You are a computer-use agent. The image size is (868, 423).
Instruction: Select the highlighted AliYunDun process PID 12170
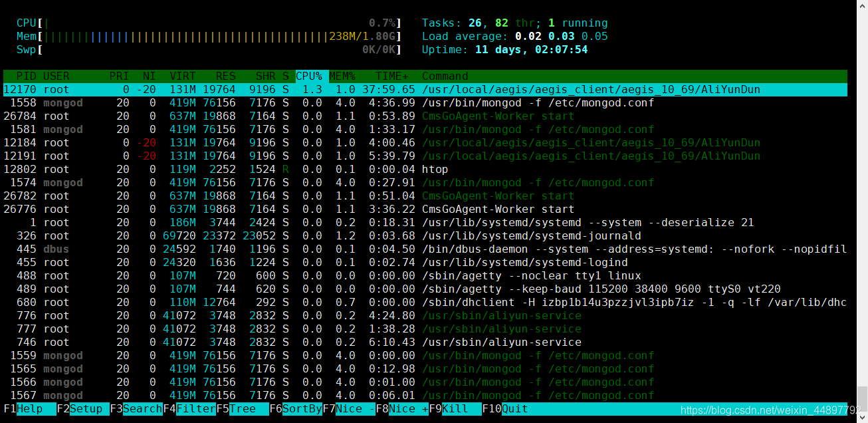tap(425, 90)
